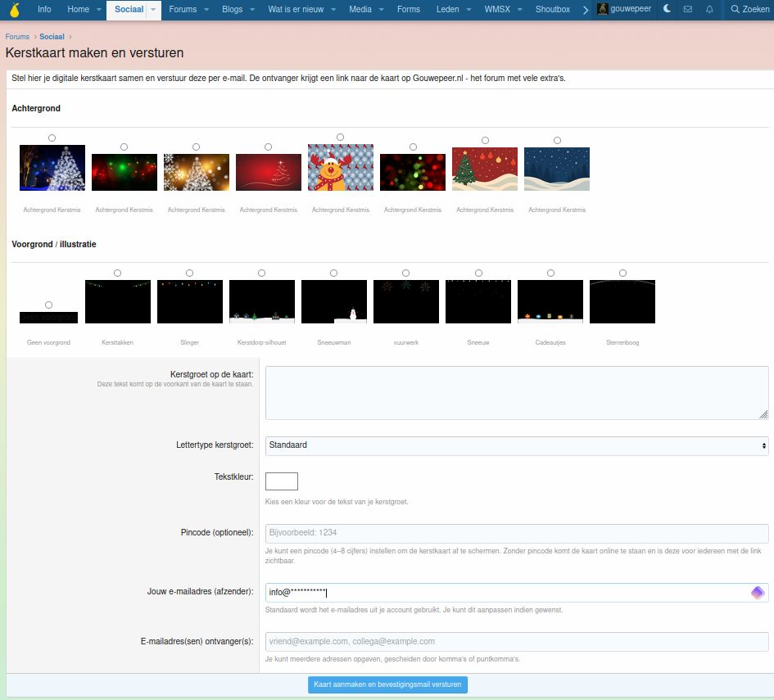774x700 pixels.
Task: Select Kersttakken foreground radio
Action: (x=117, y=273)
